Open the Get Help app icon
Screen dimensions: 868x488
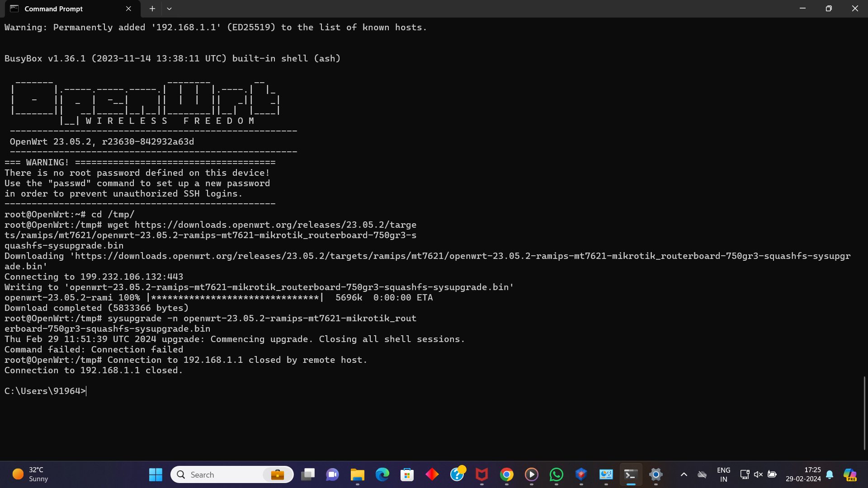tap(457, 474)
